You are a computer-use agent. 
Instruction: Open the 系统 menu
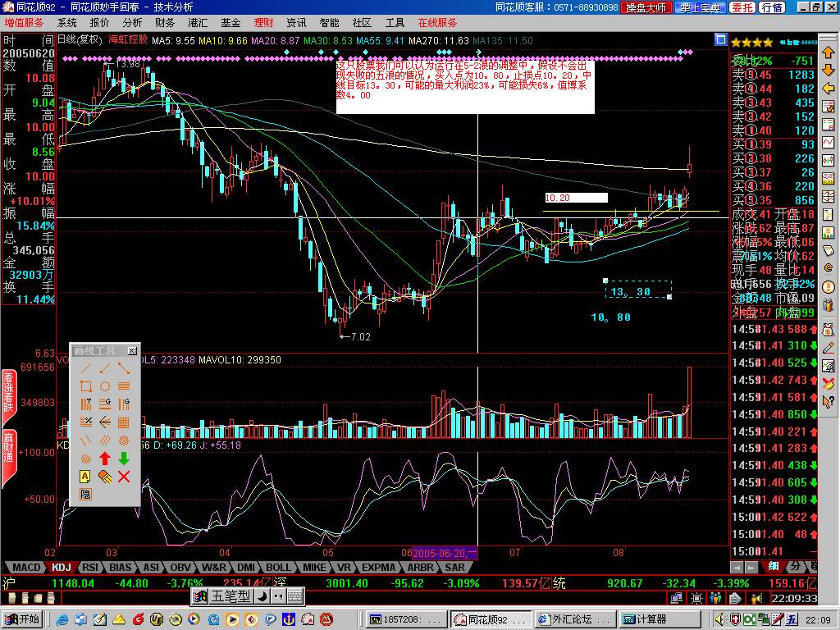[x=67, y=23]
